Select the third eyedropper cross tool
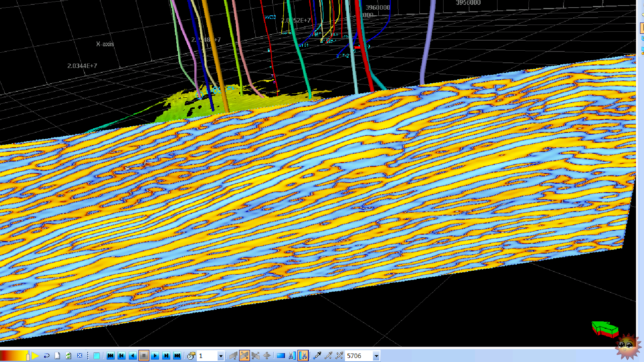The height and width of the screenshot is (362, 644). point(339,356)
